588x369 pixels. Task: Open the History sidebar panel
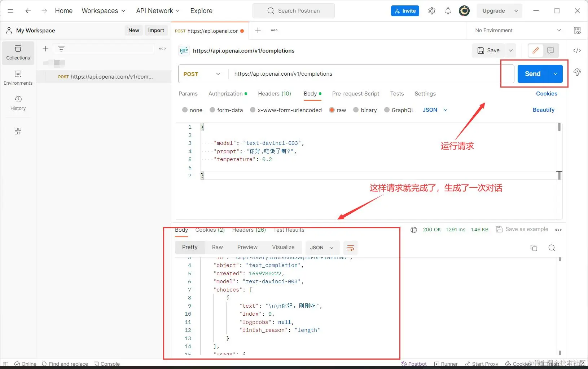(18, 103)
